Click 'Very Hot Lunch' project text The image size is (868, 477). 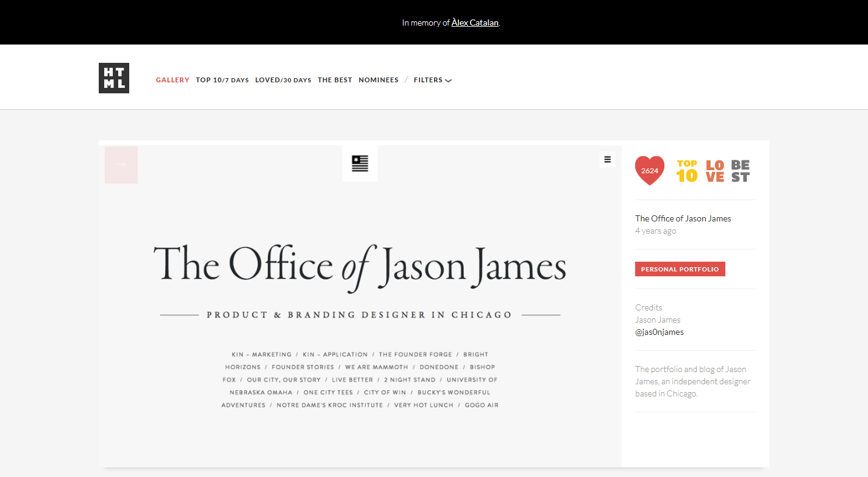coord(424,406)
